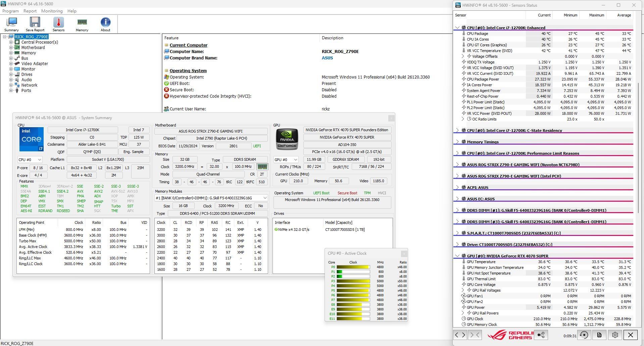Click the Maximum column header in Sensors
Viewport: 644px width, 346px height.
point(592,15)
